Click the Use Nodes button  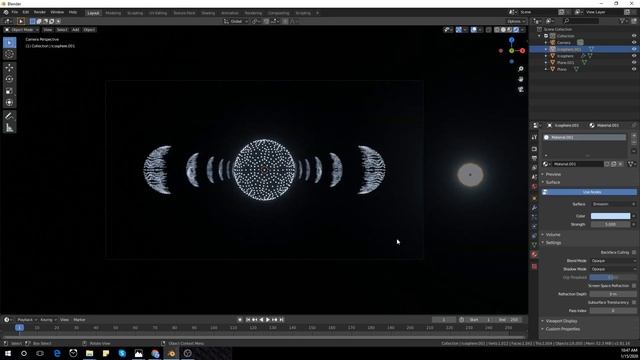(589, 192)
